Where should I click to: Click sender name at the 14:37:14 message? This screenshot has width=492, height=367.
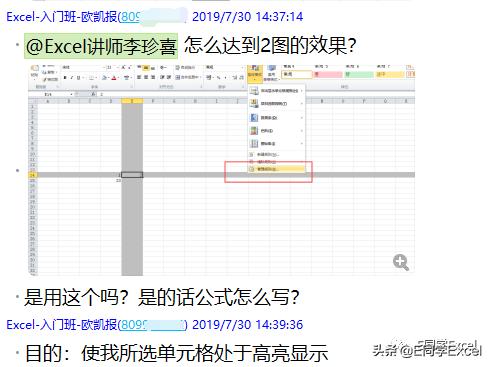61,17
